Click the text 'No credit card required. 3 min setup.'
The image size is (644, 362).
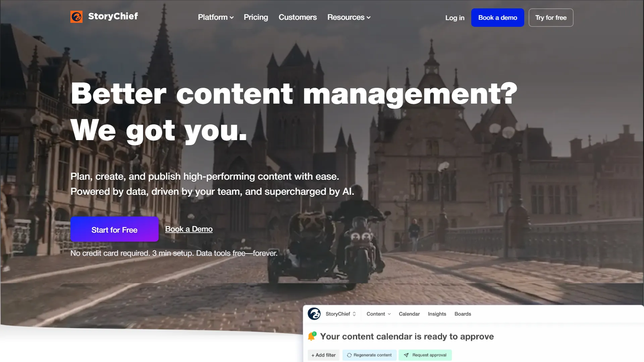point(132,253)
